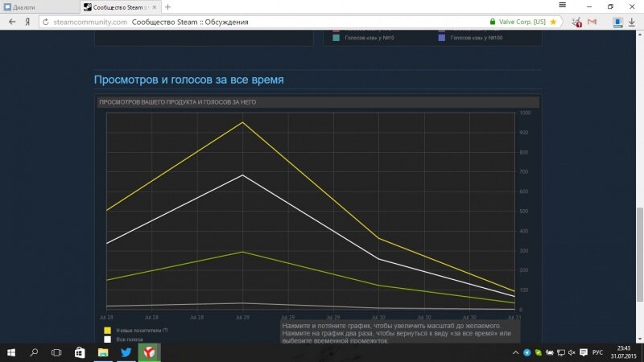The image size is (644, 362).
Task: Click the teal 'Голосов за у №10' swatch
Action: coord(336,38)
